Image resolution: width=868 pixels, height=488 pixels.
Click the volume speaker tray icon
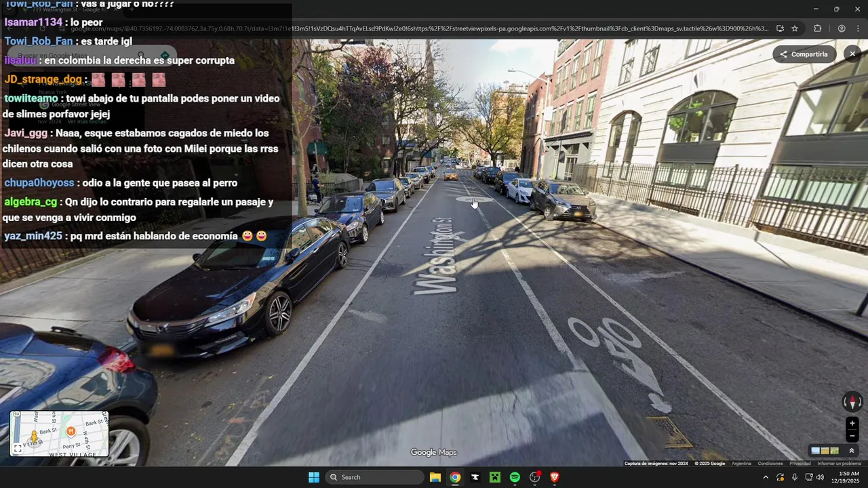820,477
